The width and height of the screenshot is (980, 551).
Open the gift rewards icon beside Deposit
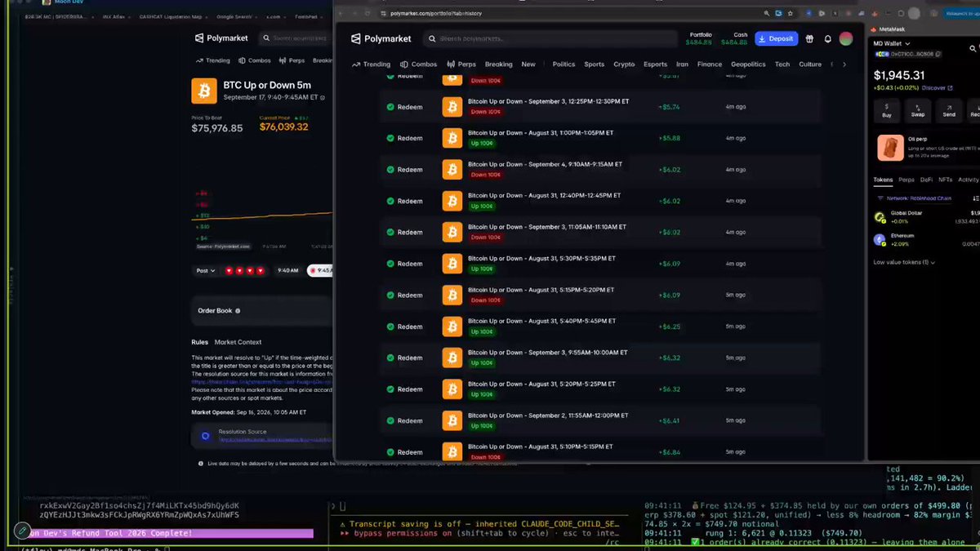point(809,38)
